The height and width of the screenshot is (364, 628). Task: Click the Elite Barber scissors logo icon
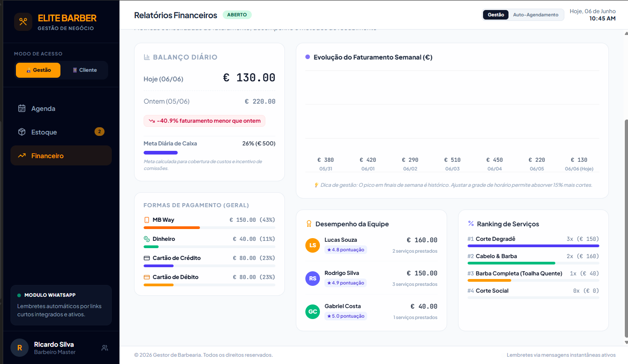click(x=23, y=22)
